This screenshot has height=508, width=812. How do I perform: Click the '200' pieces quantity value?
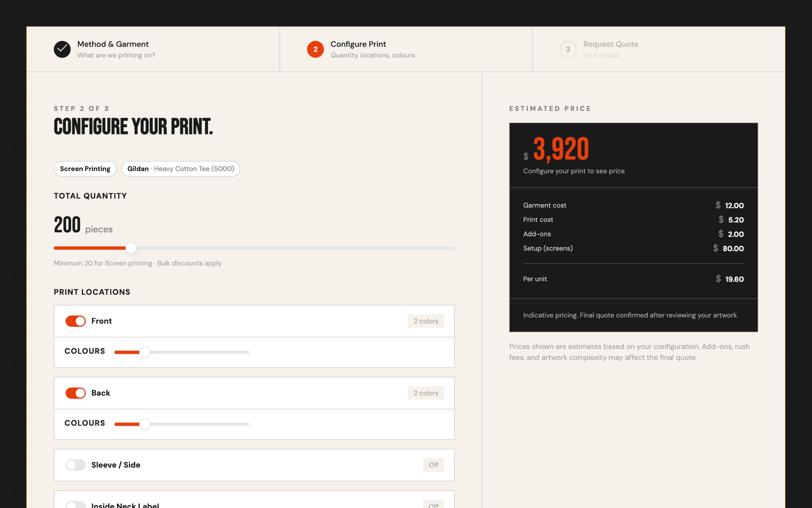[67, 224]
